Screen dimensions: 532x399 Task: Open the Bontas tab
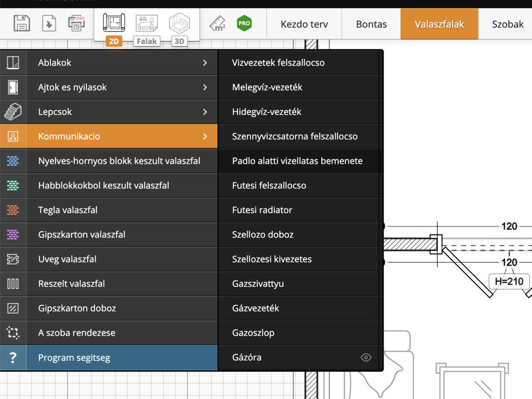[x=371, y=24]
